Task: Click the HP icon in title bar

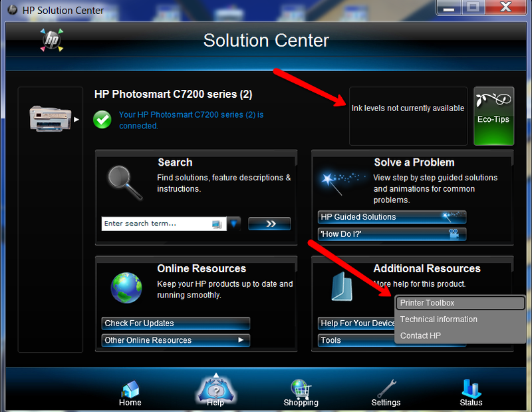Action: coord(13,10)
